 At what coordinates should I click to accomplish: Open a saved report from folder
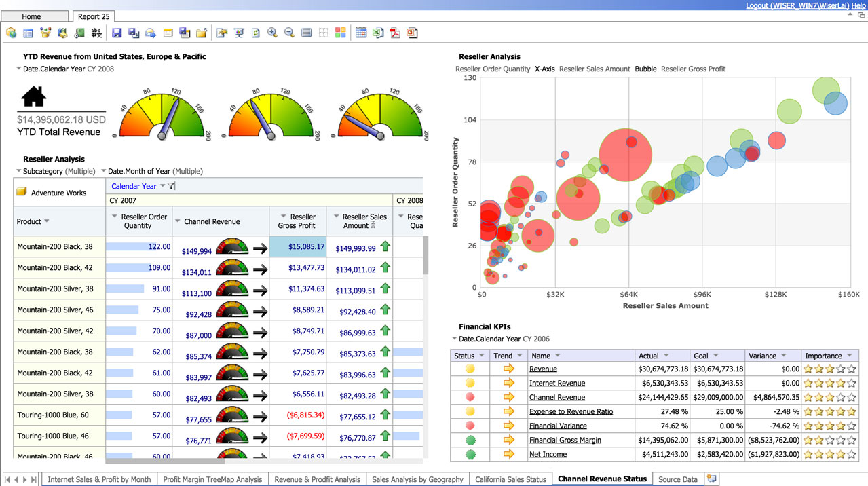tap(202, 32)
